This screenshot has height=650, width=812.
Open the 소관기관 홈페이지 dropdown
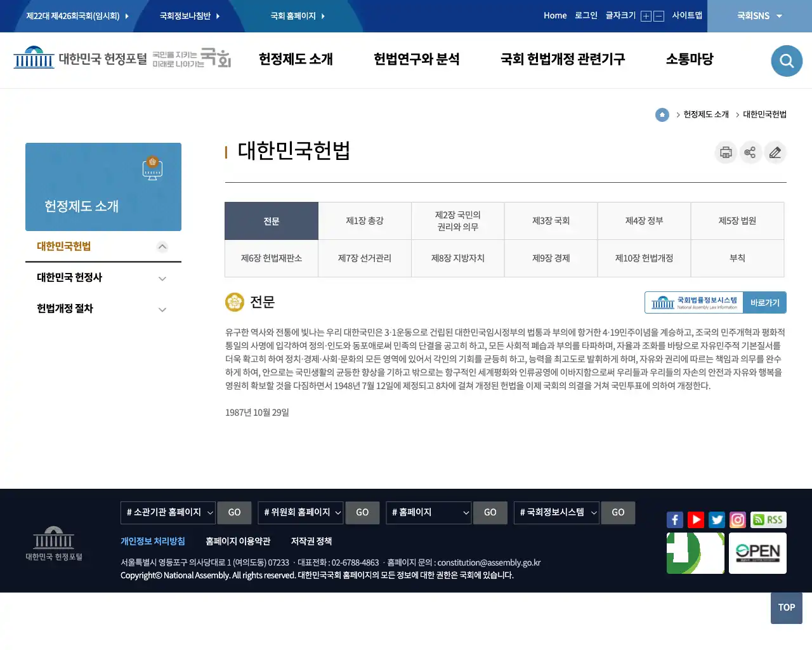click(x=168, y=513)
